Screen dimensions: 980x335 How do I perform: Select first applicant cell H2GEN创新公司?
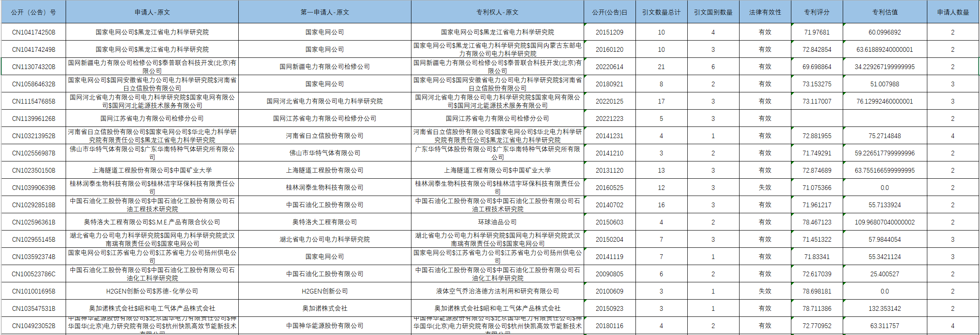[x=325, y=291]
